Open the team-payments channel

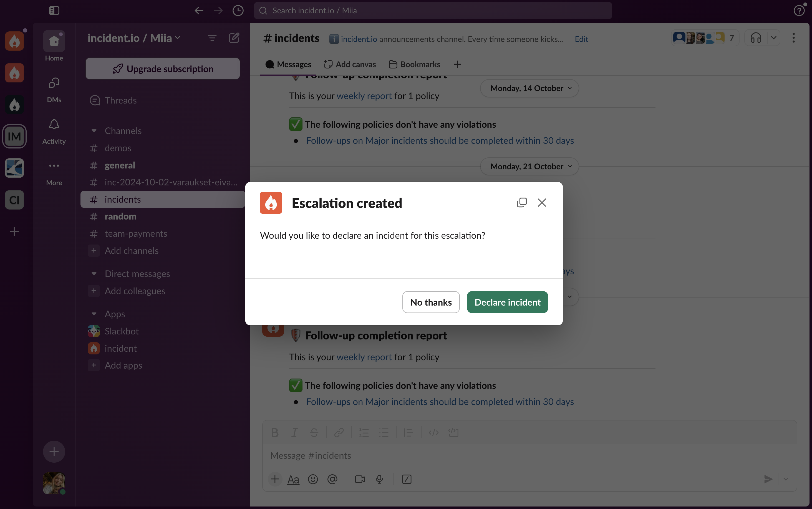tap(136, 234)
